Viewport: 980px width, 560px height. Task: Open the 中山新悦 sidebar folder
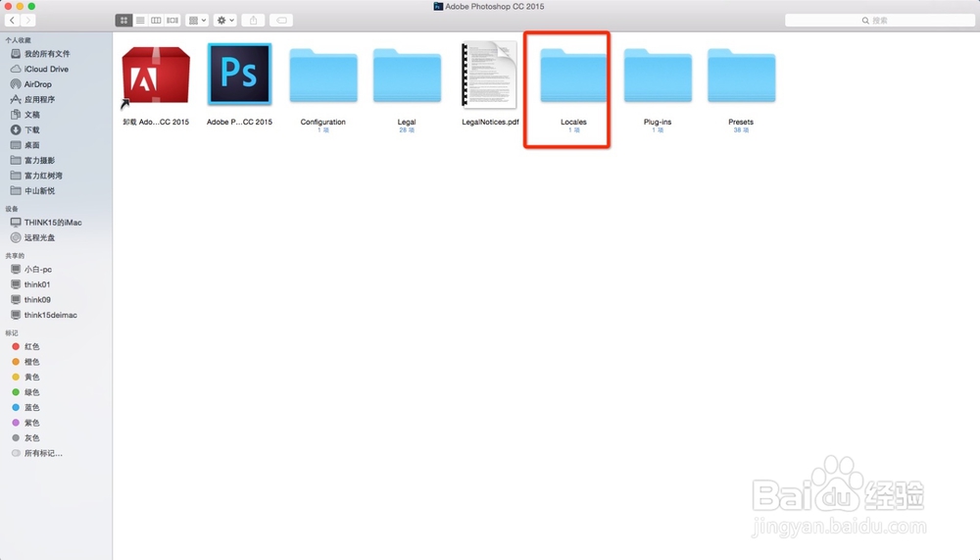(39, 191)
